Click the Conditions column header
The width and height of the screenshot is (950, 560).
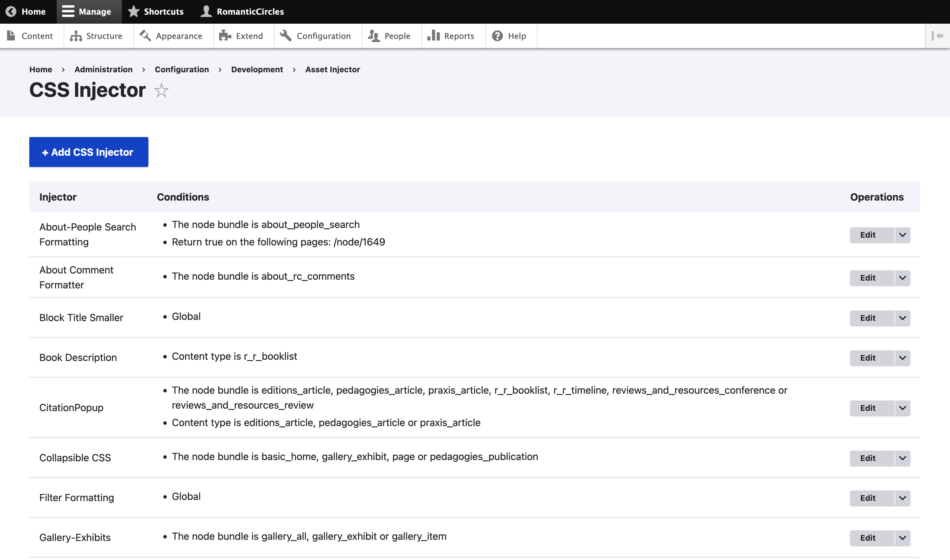(183, 197)
